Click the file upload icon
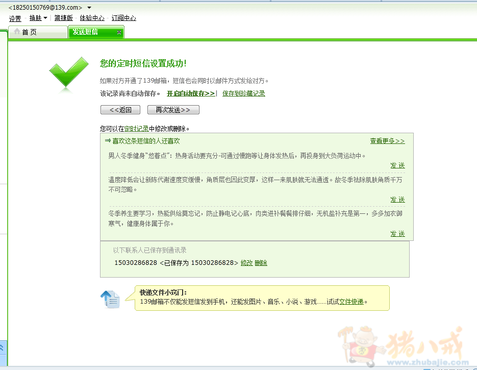Screen dimensions: 477x370 (x=110, y=299)
